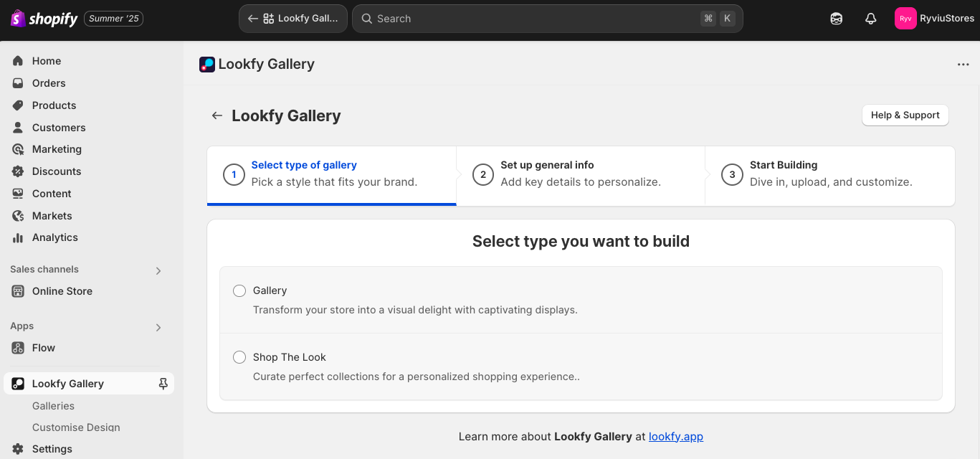Click the Home house icon
The height and width of the screenshot is (459, 980).
(x=18, y=61)
